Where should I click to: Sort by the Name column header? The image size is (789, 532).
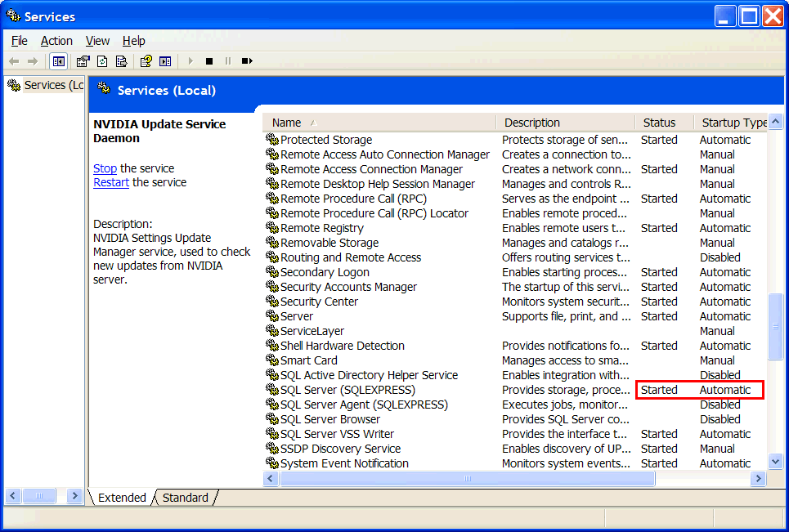(x=379, y=123)
